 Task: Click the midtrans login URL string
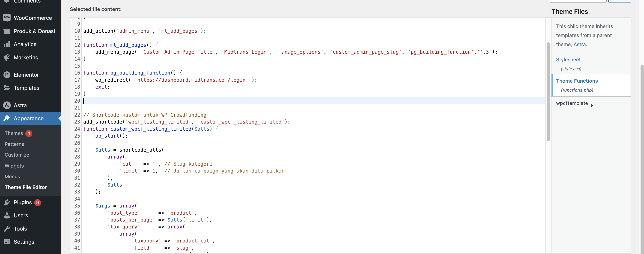click(x=191, y=80)
